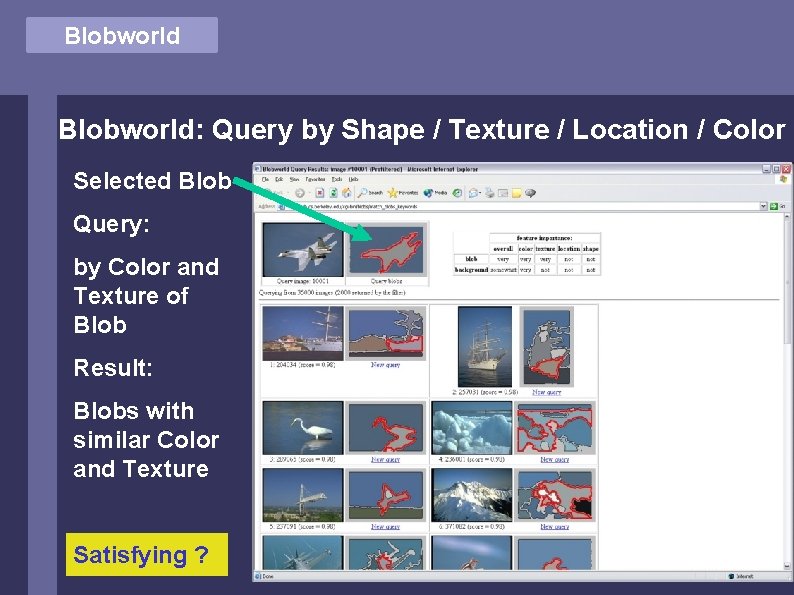The width and height of the screenshot is (794, 595).
Task: Click the 'overall' column header
Action: (x=503, y=249)
